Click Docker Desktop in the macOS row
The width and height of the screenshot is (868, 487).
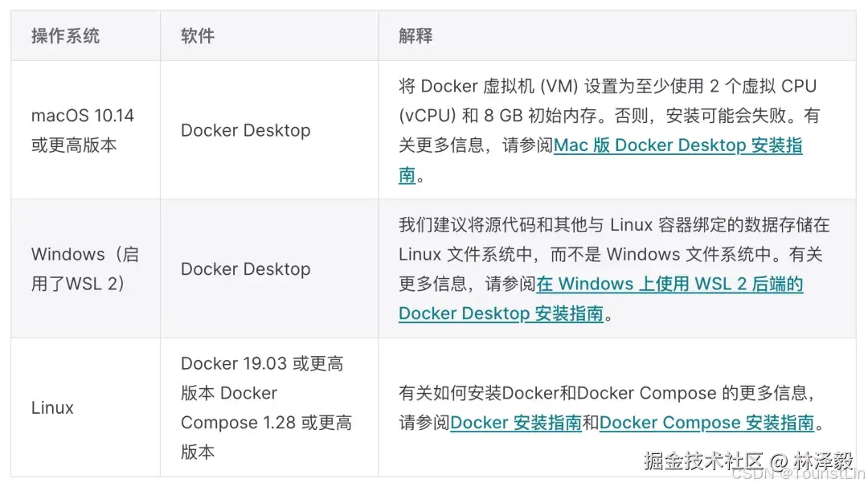246,130
